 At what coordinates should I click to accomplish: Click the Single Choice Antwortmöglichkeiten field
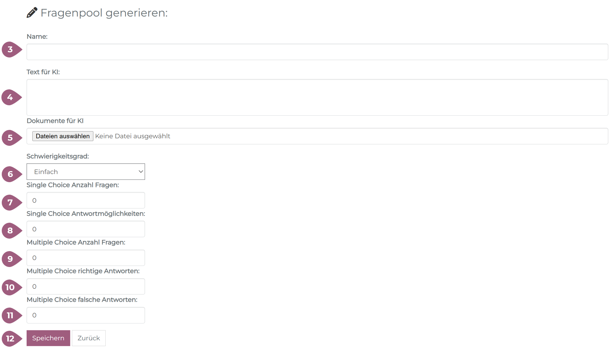click(86, 229)
